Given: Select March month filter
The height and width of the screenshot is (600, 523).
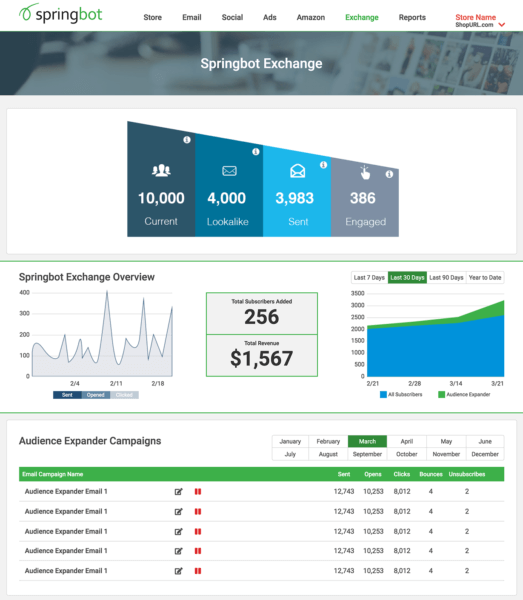Looking at the screenshot, I should point(367,441).
